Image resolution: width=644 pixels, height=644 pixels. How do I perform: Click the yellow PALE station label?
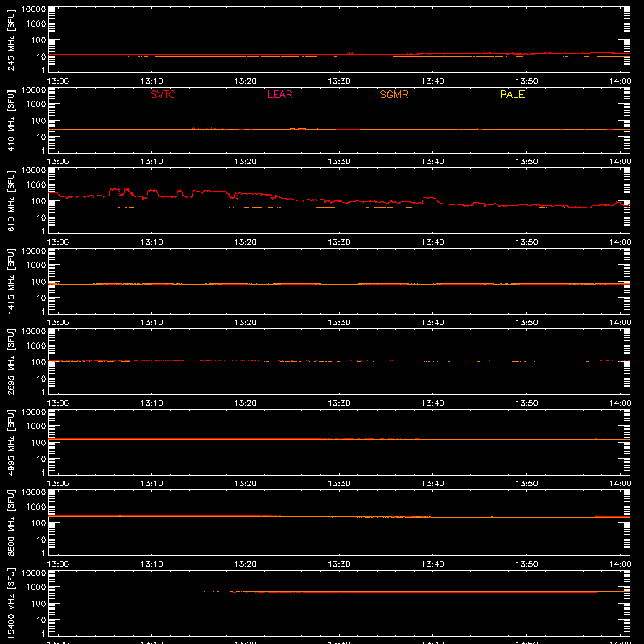(512, 94)
